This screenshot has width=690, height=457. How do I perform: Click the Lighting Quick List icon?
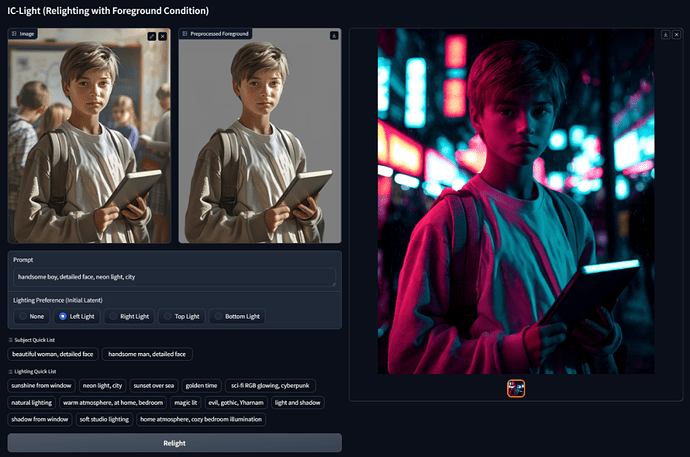pyautogui.click(x=11, y=372)
